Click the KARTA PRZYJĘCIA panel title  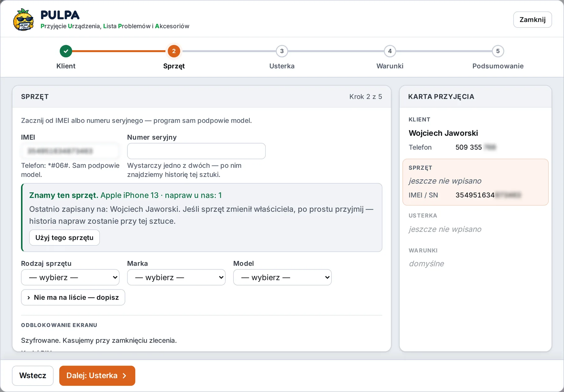(441, 97)
